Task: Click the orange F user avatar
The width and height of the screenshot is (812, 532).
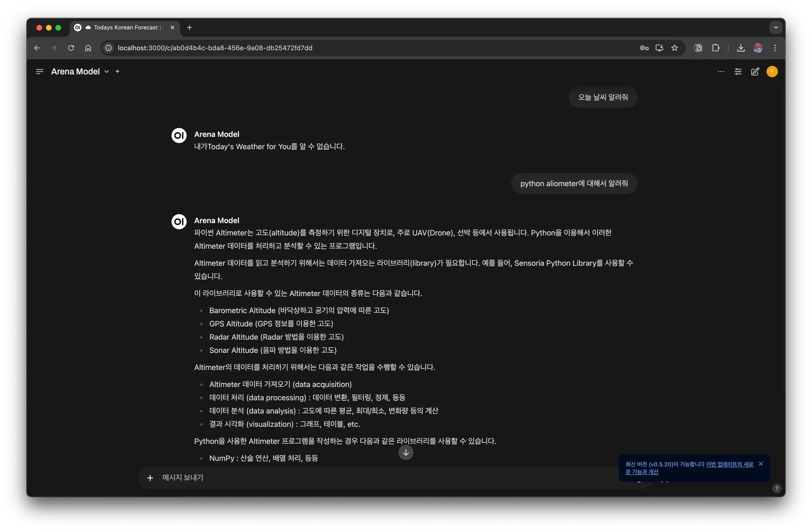Action: 772,71
